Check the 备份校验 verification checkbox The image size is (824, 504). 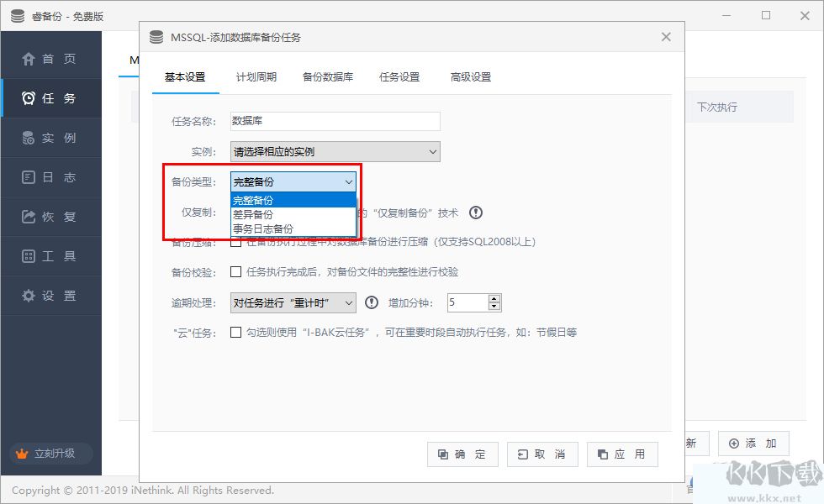click(x=236, y=272)
